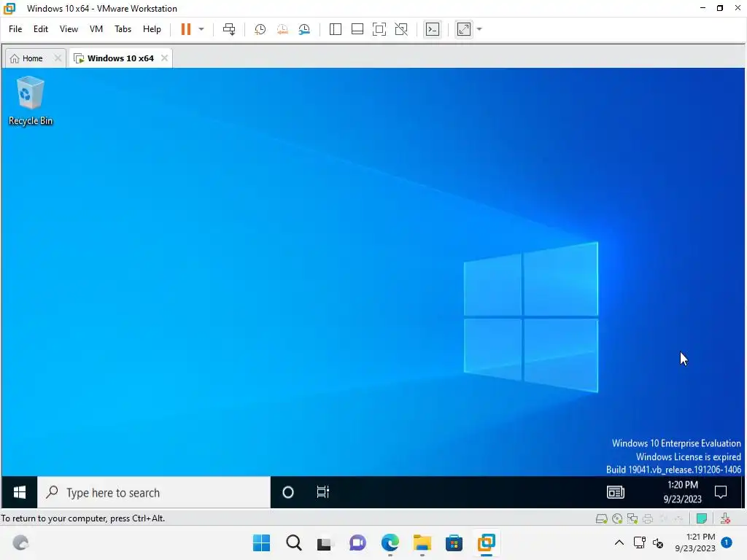Click the host network tray icon
This screenshot has height=560, width=747.
click(x=639, y=542)
